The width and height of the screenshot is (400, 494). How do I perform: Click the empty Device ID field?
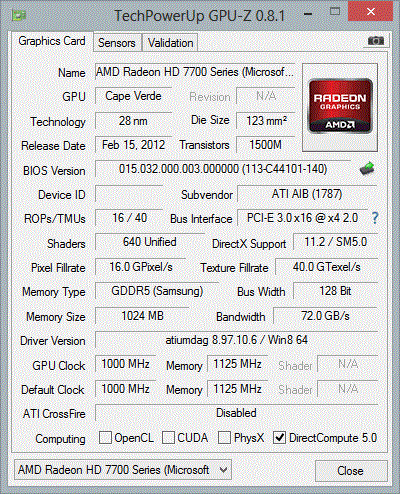click(129, 194)
